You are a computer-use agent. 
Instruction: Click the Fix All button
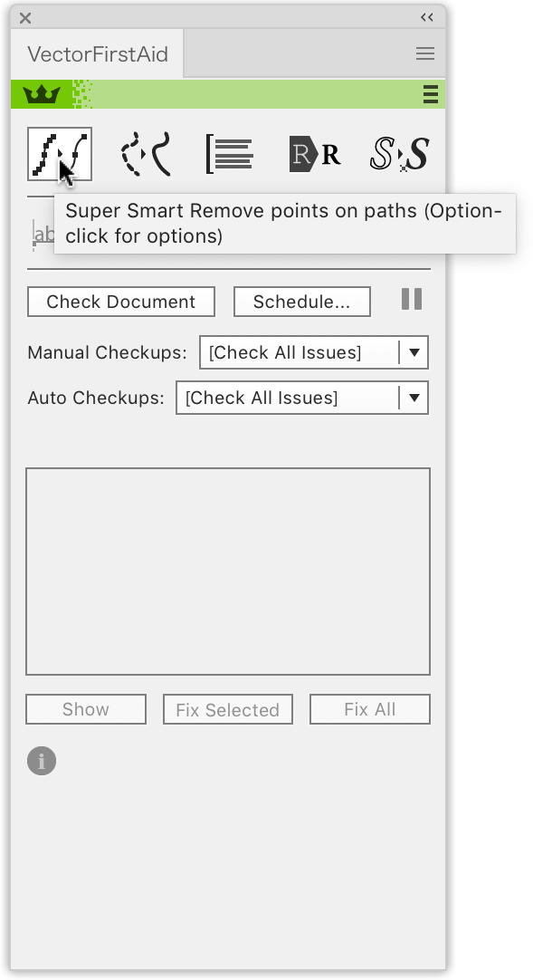coord(370,709)
